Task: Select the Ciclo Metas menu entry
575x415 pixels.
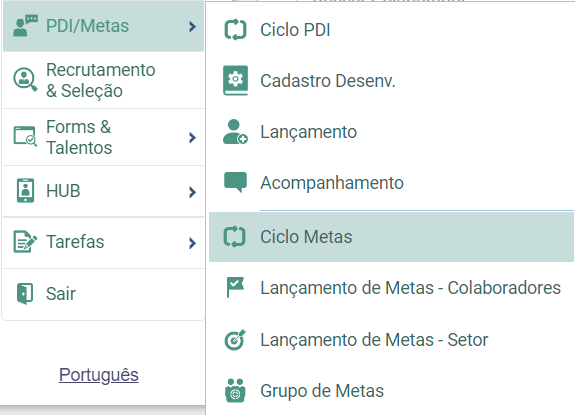Action: pyautogui.click(x=391, y=237)
